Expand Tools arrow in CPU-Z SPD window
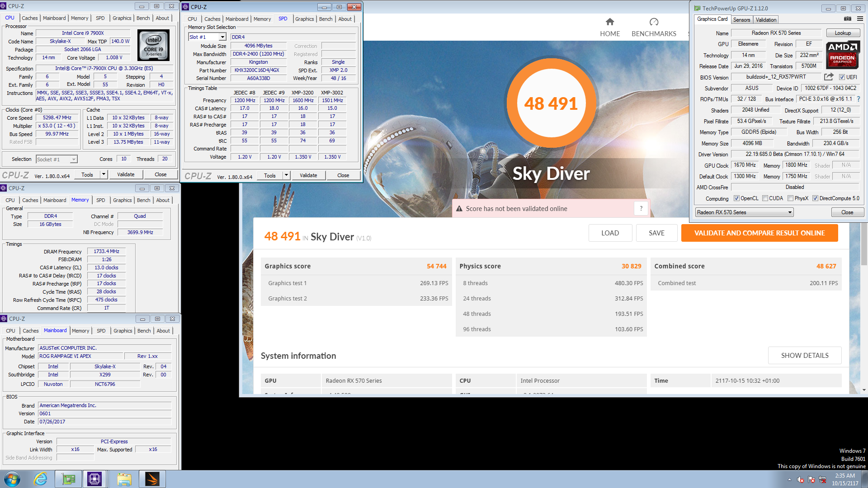This screenshot has width=868, height=488. click(x=286, y=175)
